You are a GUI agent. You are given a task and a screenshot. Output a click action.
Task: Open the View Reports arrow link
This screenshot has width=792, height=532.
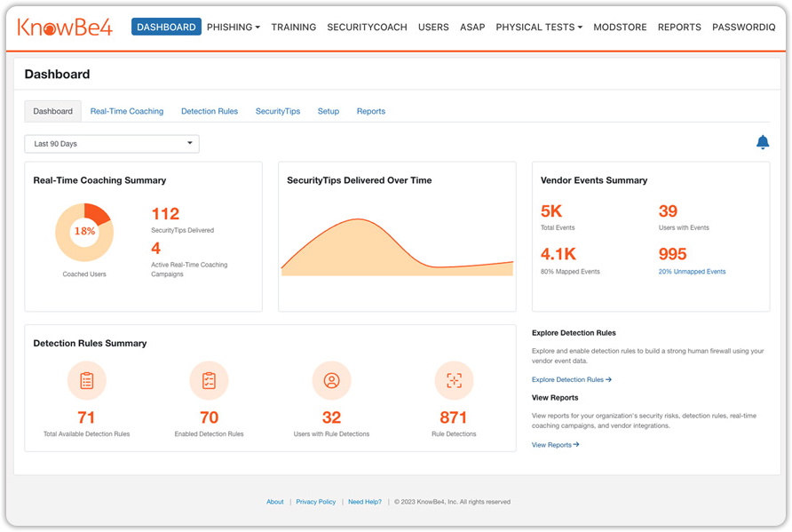point(555,445)
